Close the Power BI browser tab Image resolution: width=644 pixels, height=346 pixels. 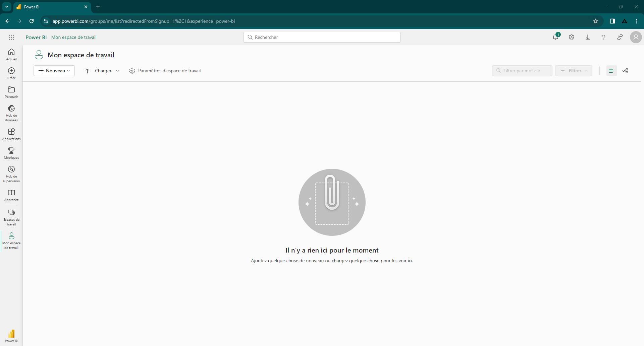click(86, 7)
